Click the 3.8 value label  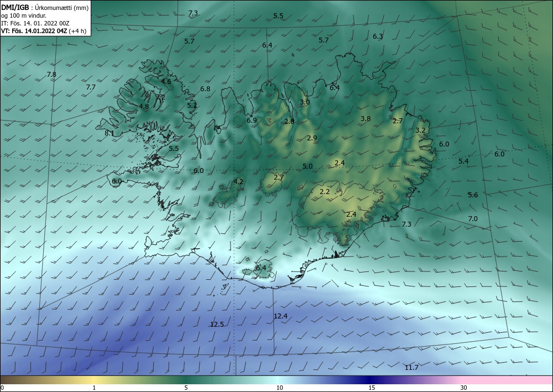point(366,119)
